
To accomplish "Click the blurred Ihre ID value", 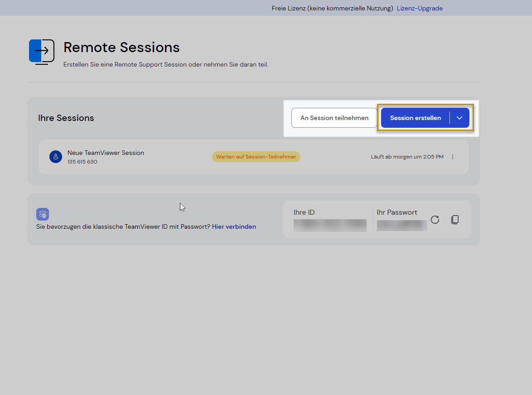I will pyautogui.click(x=330, y=226).
